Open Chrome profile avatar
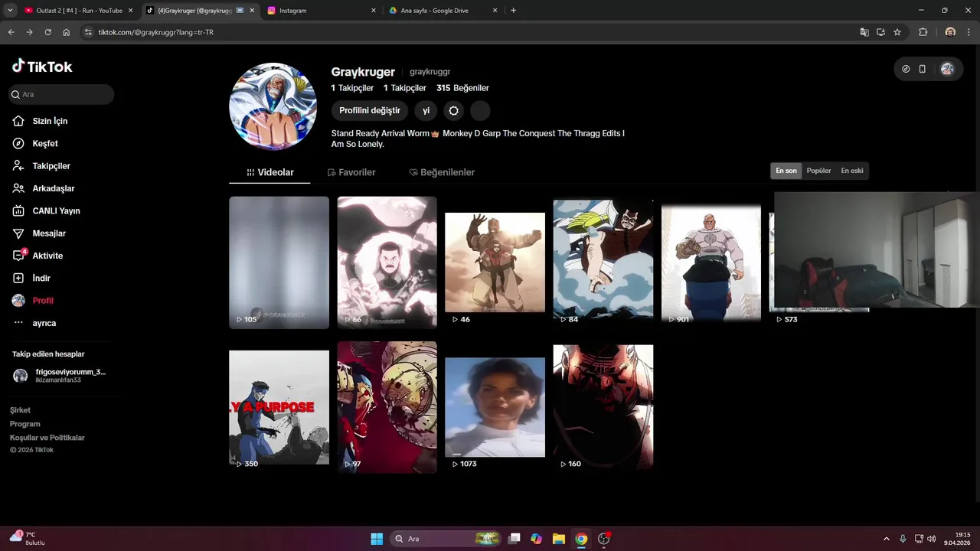 (950, 32)
